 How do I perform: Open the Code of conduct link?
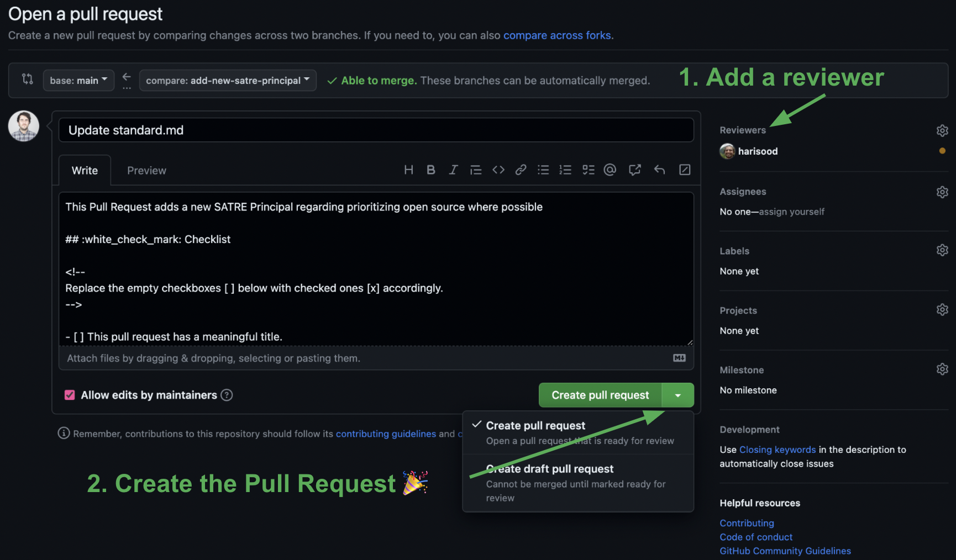(x=756, y=537)
